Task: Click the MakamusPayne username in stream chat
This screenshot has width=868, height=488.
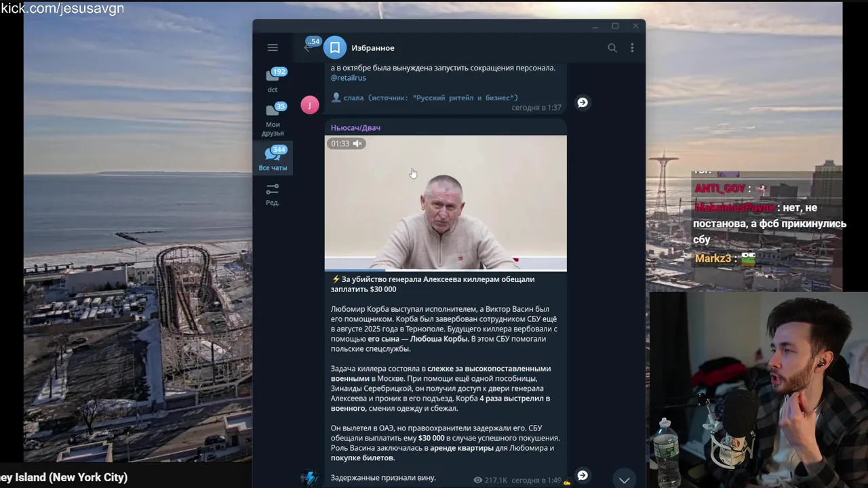Action: (734, 207)
